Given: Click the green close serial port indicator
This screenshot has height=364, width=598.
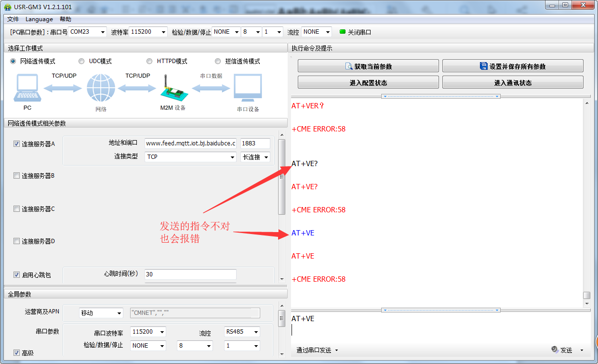Looking at the screenshot, I should point(343,32).
